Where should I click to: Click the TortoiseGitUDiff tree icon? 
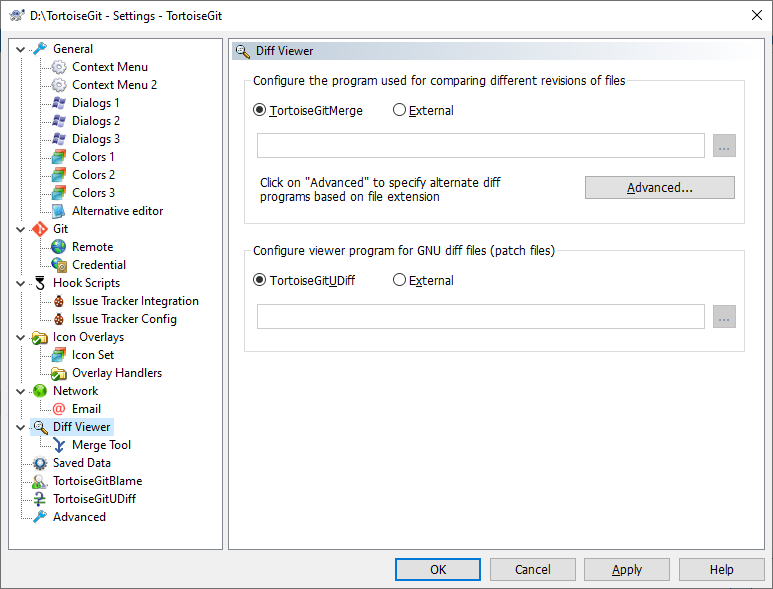(39, 499)
